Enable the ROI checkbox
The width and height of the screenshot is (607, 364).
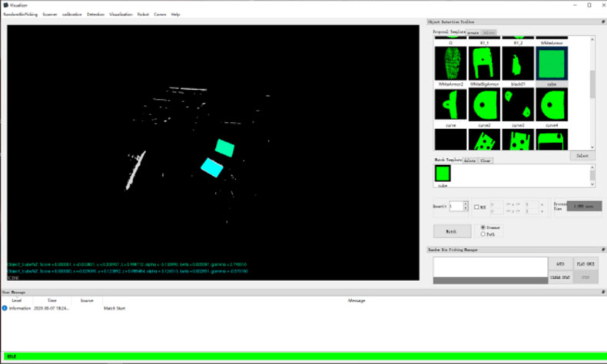click(x=477, y=207)
